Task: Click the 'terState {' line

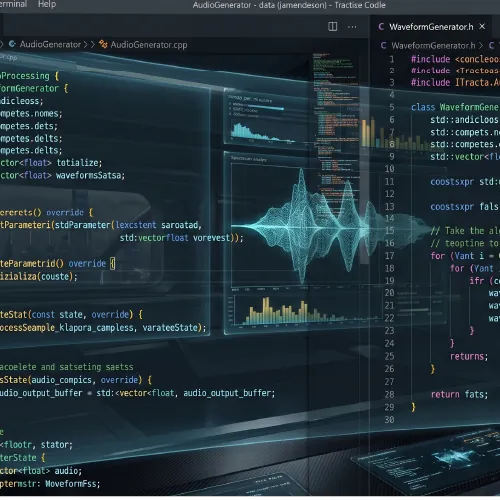Action: [22, 458]
